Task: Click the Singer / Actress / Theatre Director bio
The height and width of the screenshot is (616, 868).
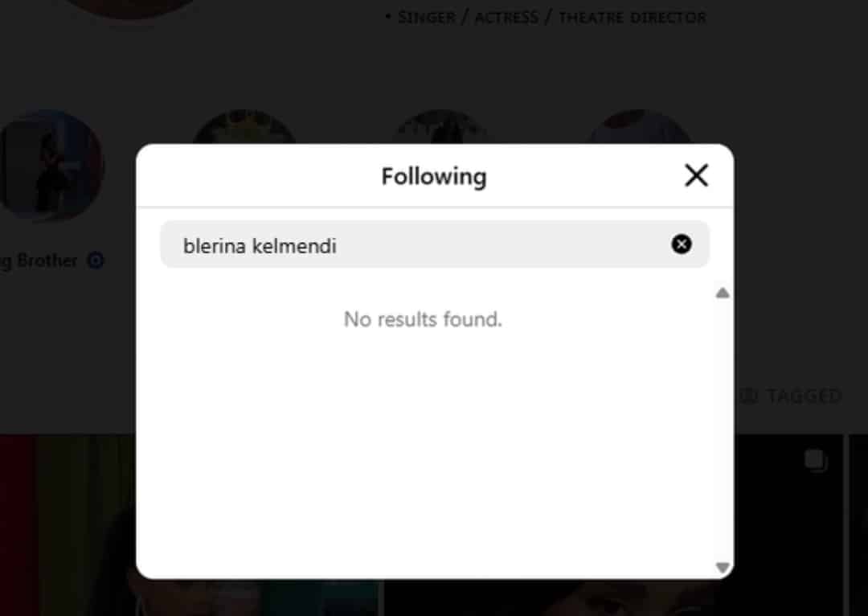Action: coord(551,17)
